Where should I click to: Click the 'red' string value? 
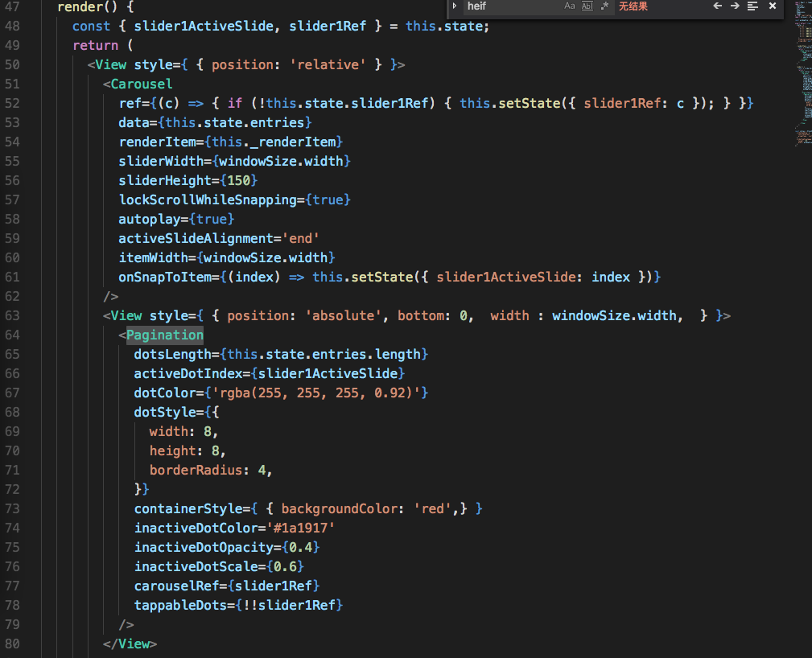432,509
